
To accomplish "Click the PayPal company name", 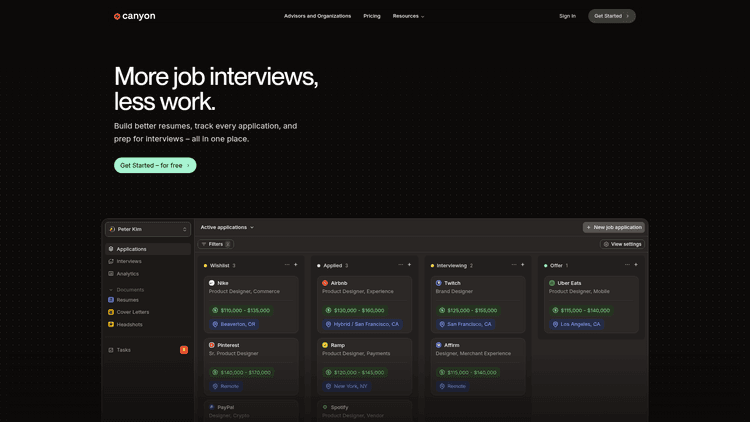I will (x=226, y=408).
